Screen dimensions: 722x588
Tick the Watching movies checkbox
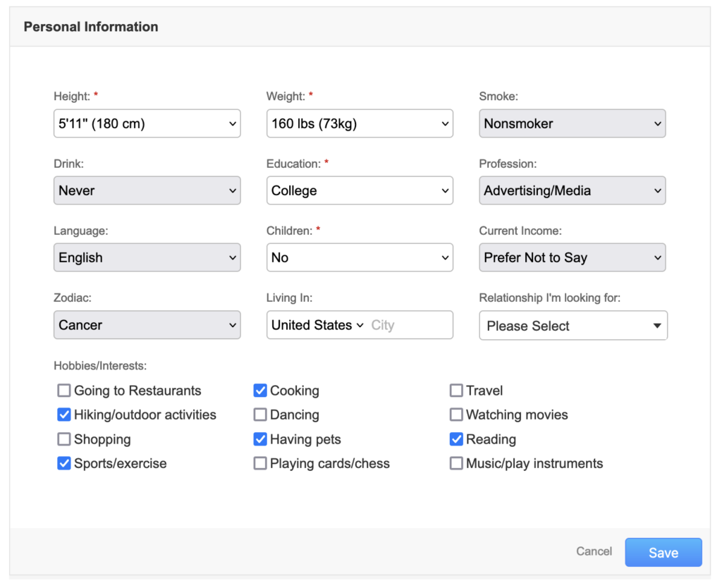click(x=456, y=415)
